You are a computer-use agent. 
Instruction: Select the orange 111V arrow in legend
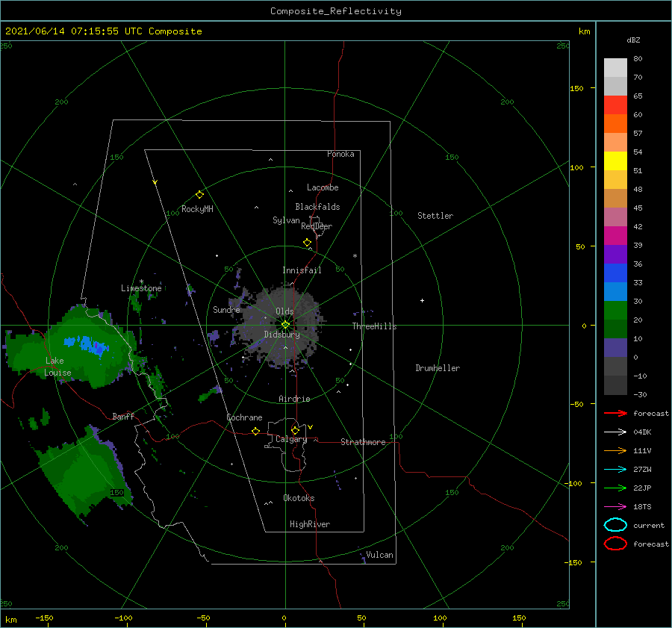615,450
